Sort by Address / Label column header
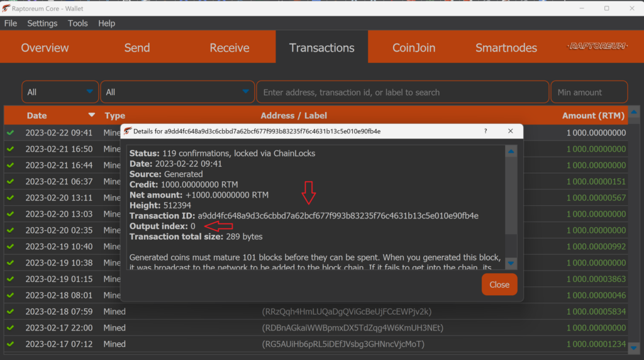This screenshot has height=360, width=644. [294, 115]
